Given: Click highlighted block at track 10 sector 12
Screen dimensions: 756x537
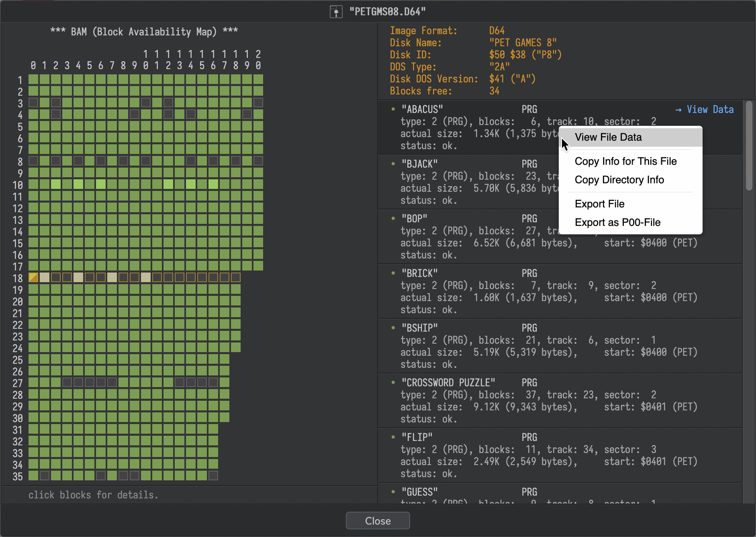Looking at the screenshot, I should point(168,184).
